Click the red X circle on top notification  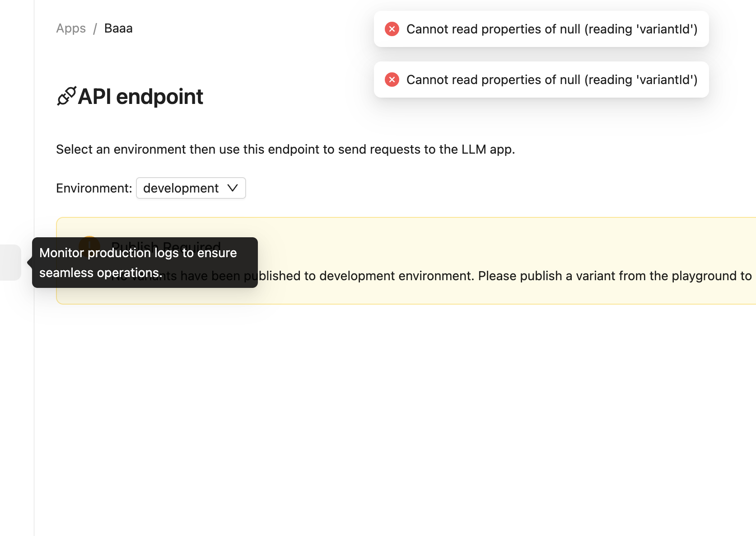tap(392, 29)
